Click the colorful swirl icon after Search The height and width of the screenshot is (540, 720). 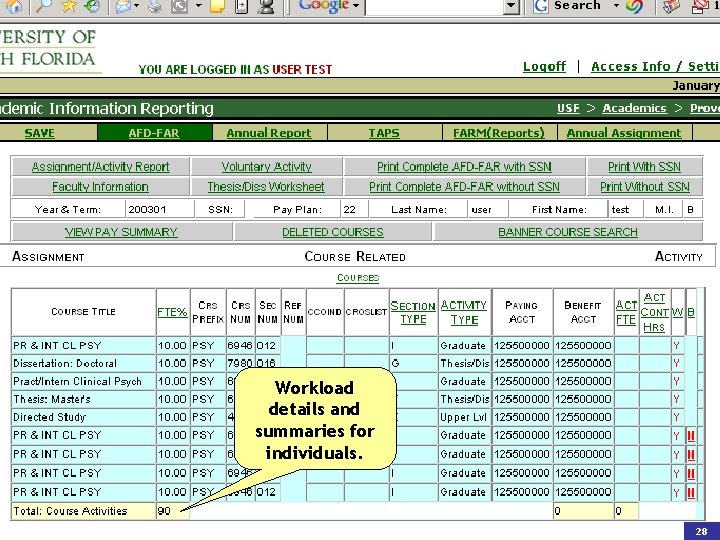coord(634,6)
